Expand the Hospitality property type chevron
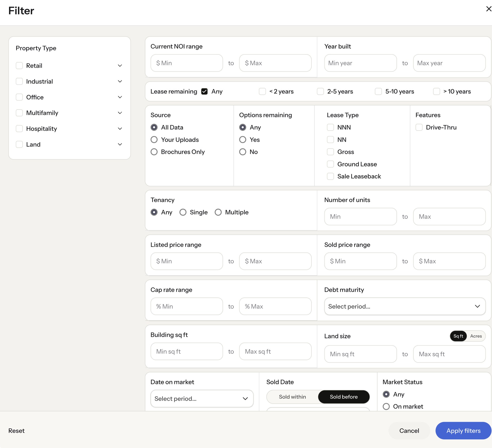Screen dimensions: 492x448 120,129
